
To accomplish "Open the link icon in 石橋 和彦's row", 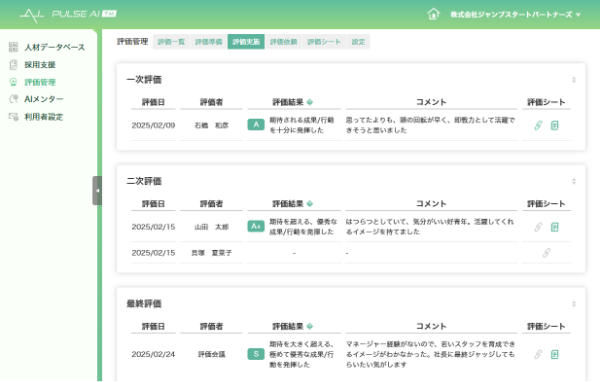I will click(538, 125).
